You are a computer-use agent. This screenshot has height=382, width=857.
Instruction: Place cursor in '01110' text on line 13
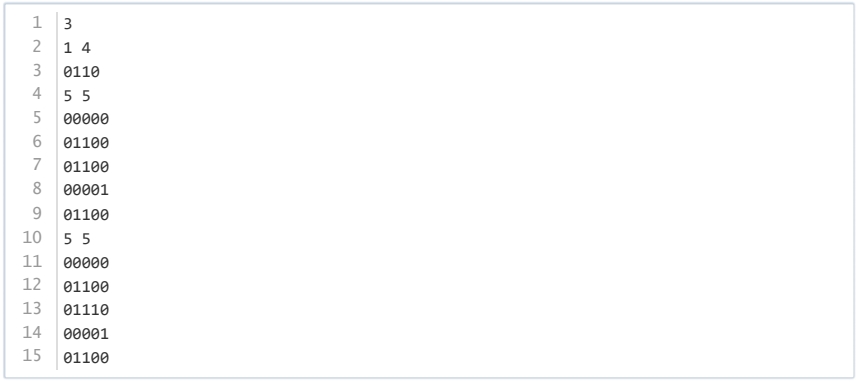(x=86, y=310)
